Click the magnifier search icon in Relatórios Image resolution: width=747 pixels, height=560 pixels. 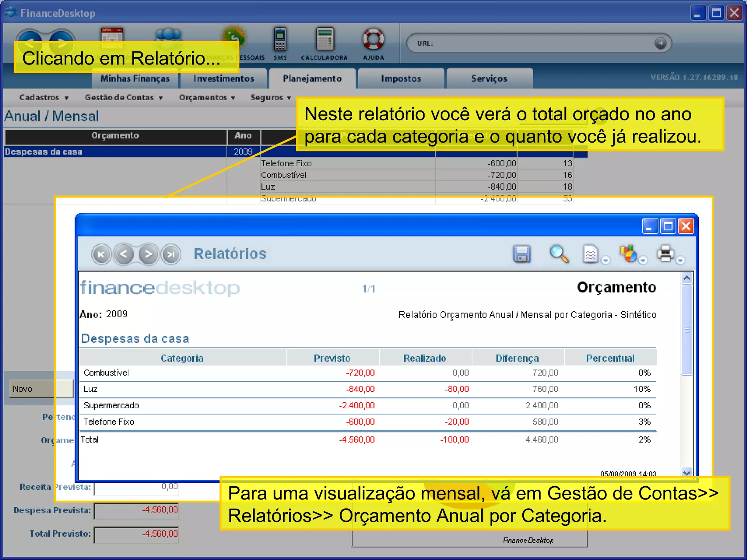[559, 254]
